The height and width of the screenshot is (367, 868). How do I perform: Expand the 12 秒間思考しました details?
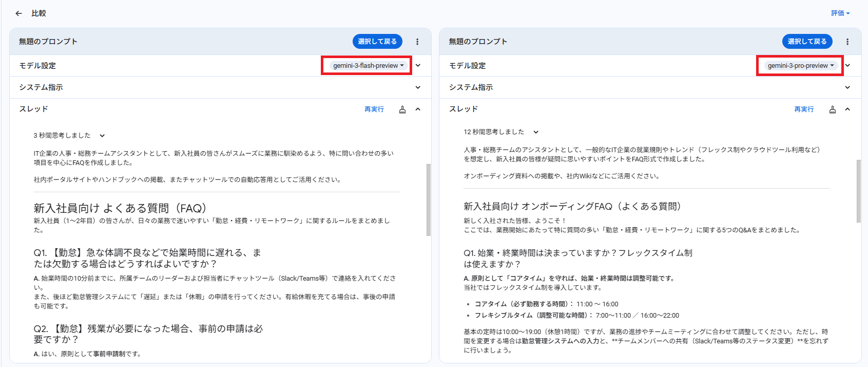[x=536, y=132]
